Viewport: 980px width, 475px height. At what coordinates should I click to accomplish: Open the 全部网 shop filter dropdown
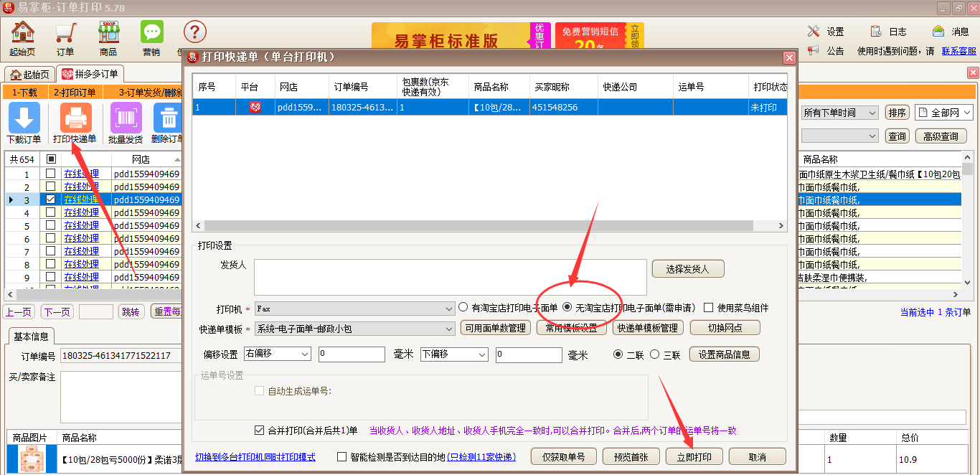(943, 113)
